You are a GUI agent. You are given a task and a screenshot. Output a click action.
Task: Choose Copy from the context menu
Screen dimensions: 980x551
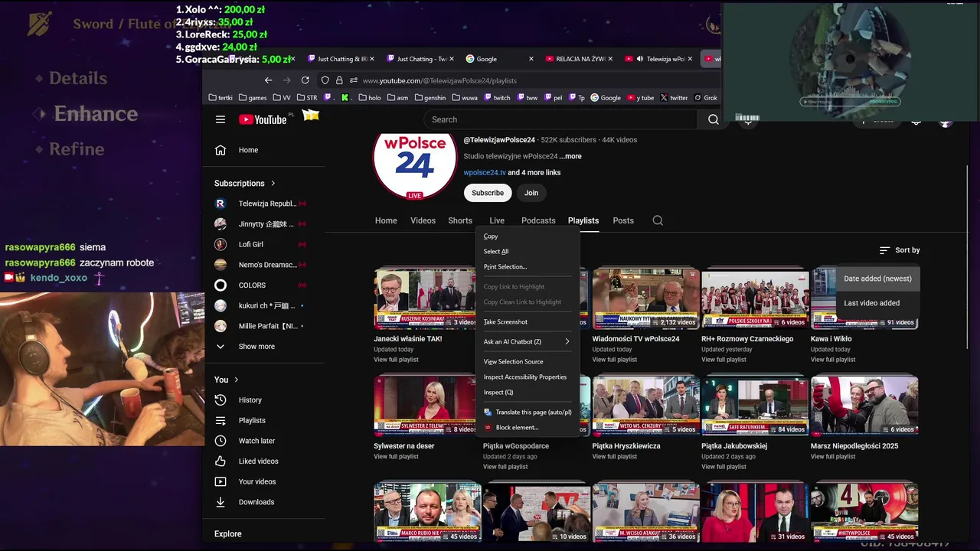(527, 236)
